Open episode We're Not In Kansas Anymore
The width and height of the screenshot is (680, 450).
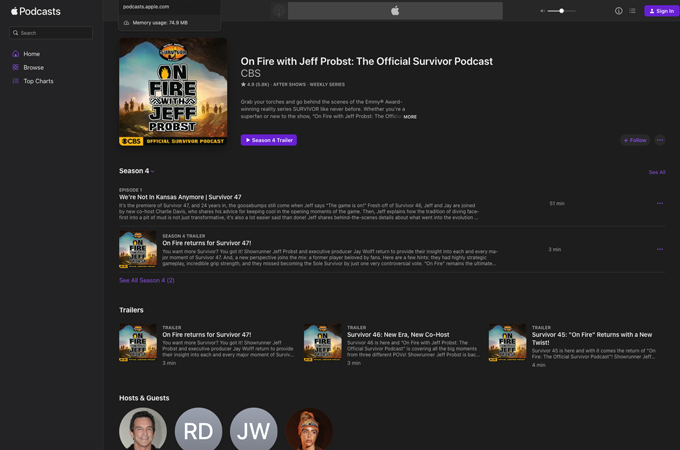pos(180,197)
